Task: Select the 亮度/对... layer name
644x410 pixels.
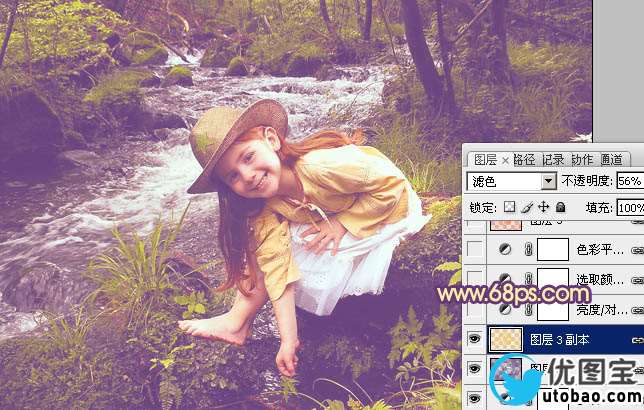Action: pos(600,310)
